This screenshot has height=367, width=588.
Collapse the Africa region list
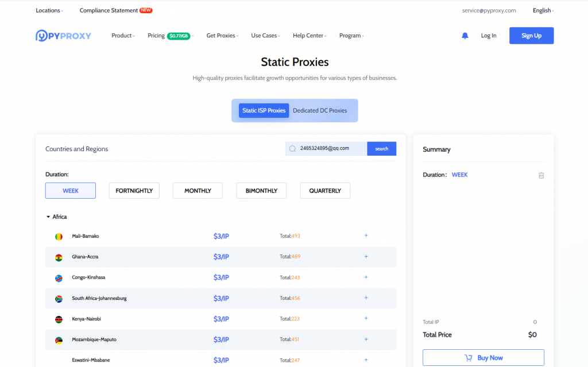[x=48, y=217]
